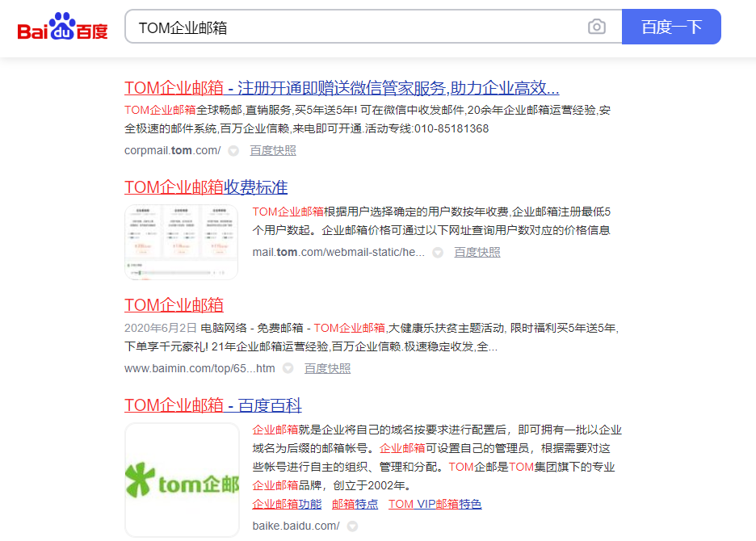This screenshot has width=756, height=541.
Task: Expand dropdown arrow next to corpmail.tom.com
Action: point(233,151)
